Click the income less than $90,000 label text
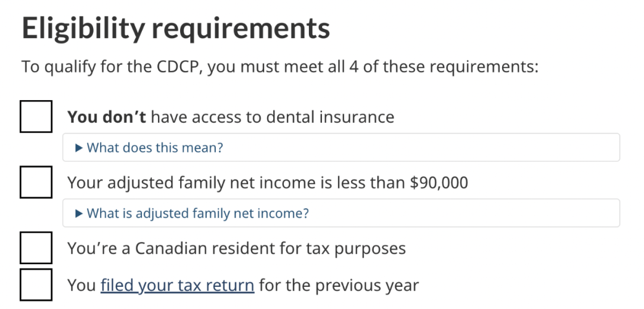The height and width of the screenshot is (309, 644). [268, 183]
